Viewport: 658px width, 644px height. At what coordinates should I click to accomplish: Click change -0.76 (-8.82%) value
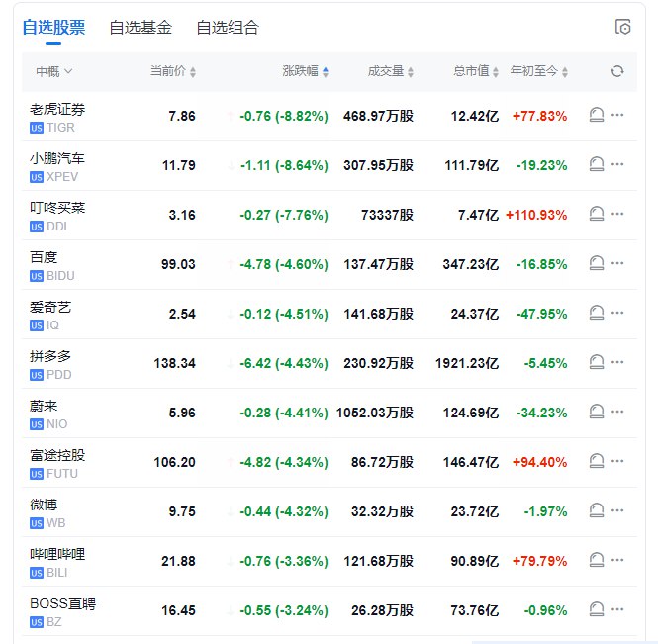(x=284, y=116)
